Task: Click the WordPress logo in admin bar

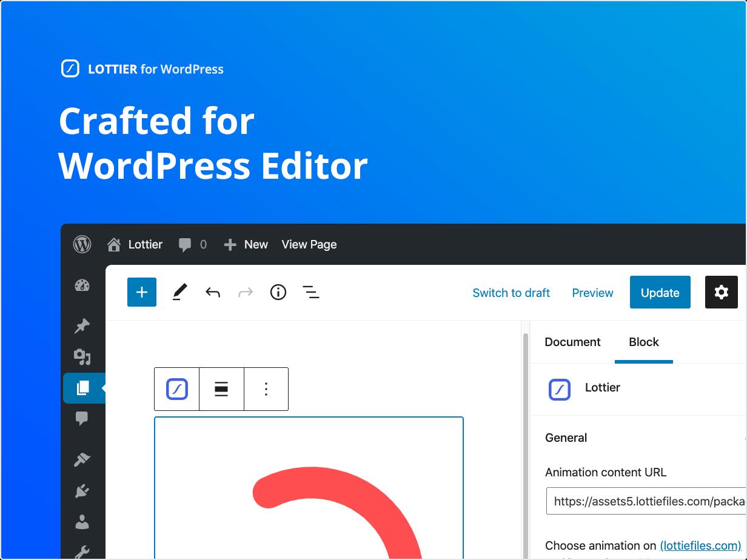Action: pyautogui.click(x=82, y=244)
